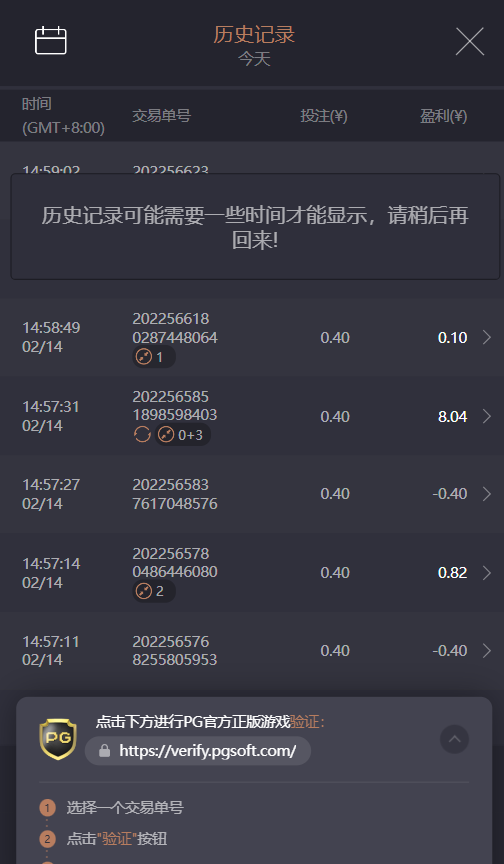Select transaction number 2022565768255805953
The width and height of the screenshot is (504, 864).
175,650
